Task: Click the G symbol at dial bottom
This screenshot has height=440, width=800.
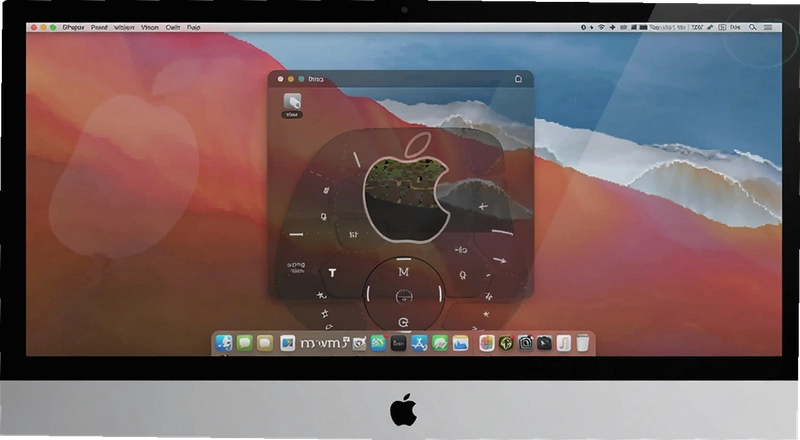Action: pos(404,322)
